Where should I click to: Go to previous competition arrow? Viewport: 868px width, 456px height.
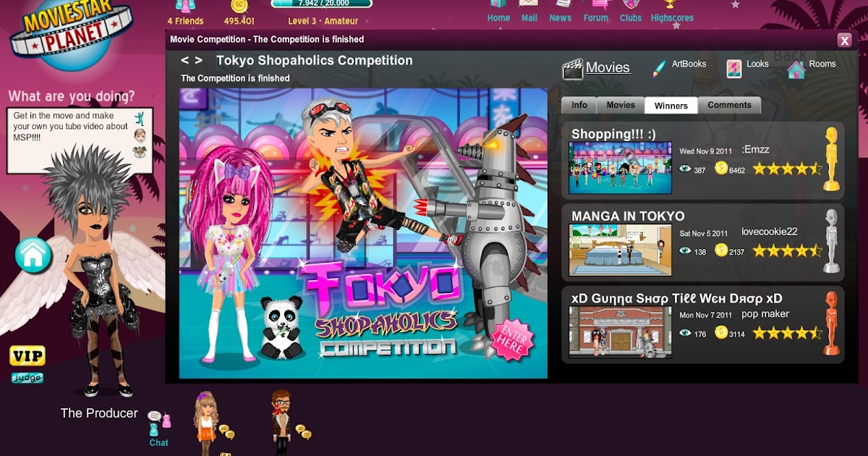tap(185, 61)
